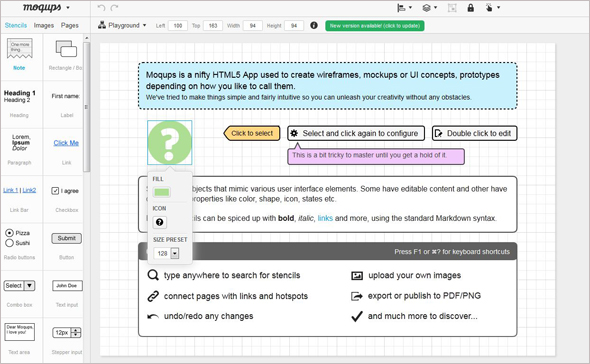The height and width of the screenshot is (364, 590).
Task: Open the hand-pointer tool dropdown arrow
Action: pyautogui.click(x=498, y=8)
